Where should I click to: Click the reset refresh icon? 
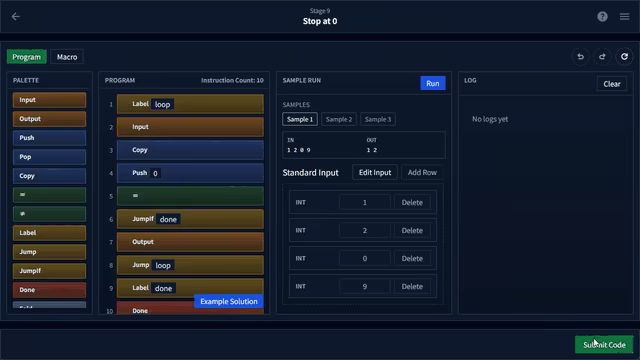[x=624, y=57]
